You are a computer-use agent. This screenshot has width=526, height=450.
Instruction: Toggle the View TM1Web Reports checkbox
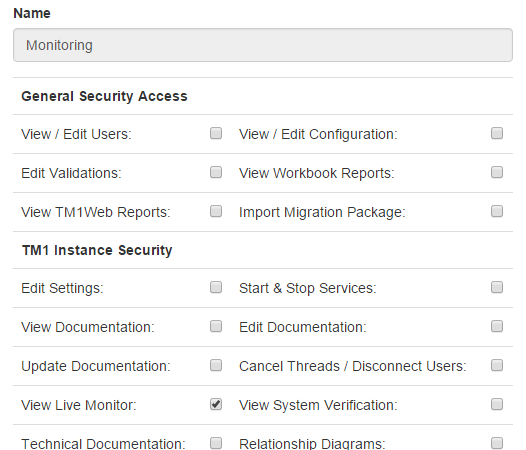[x=216, y=211]
